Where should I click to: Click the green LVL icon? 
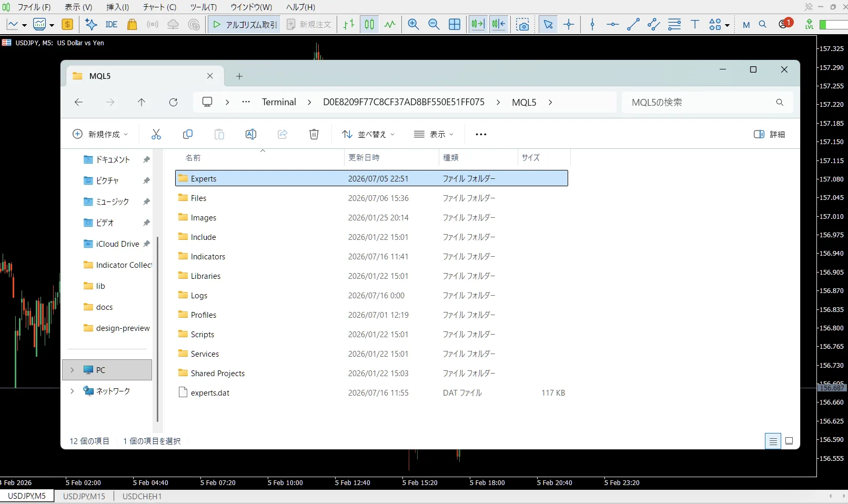coord(810,24)
